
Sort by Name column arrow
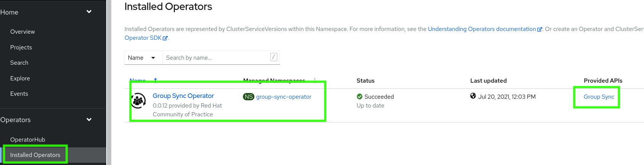tap(155, 80)
